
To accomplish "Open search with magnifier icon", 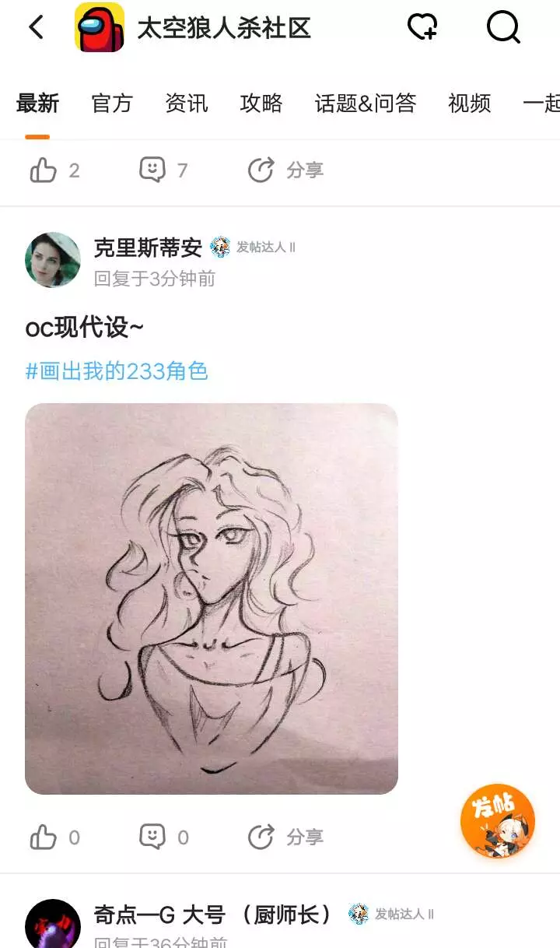I will pos(503,28).
